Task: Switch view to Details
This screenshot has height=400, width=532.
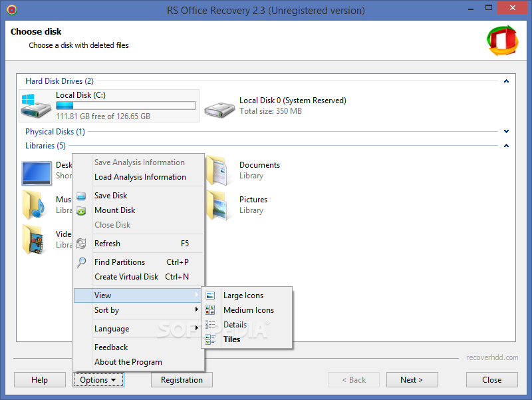Action: 235,325
